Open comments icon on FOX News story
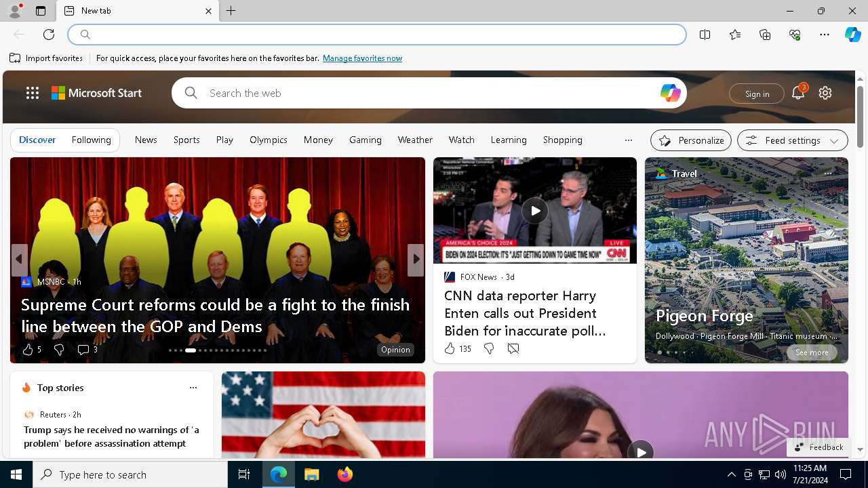868x488 pixels. click(x=513, y=348)
